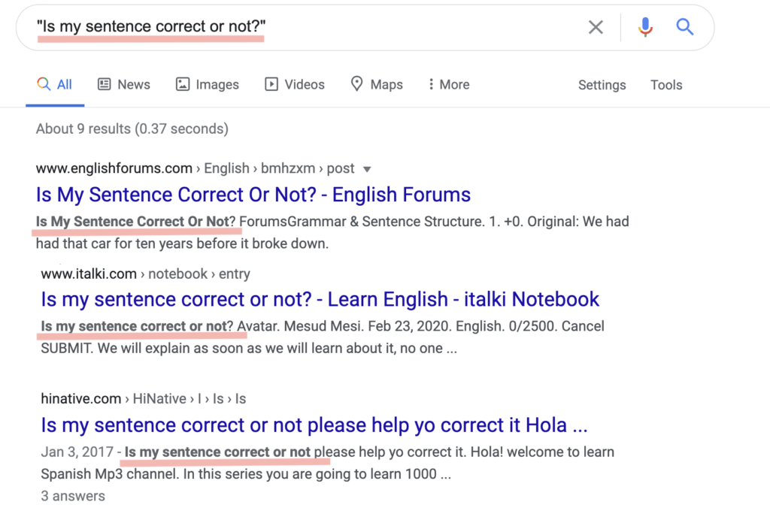This screenshot has height=532, width=770.
Task: Expand englishforums.com result dropdown arrow
Action: 367,169
